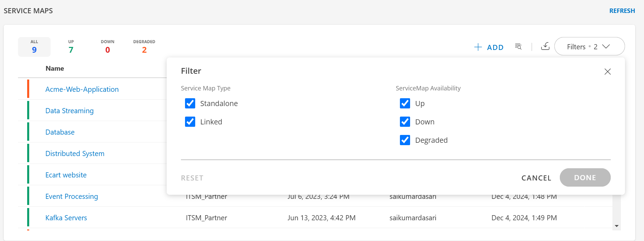The width and height of the screenshot is (644, 241).
Task: Click the DONE button
Action: 585,177
